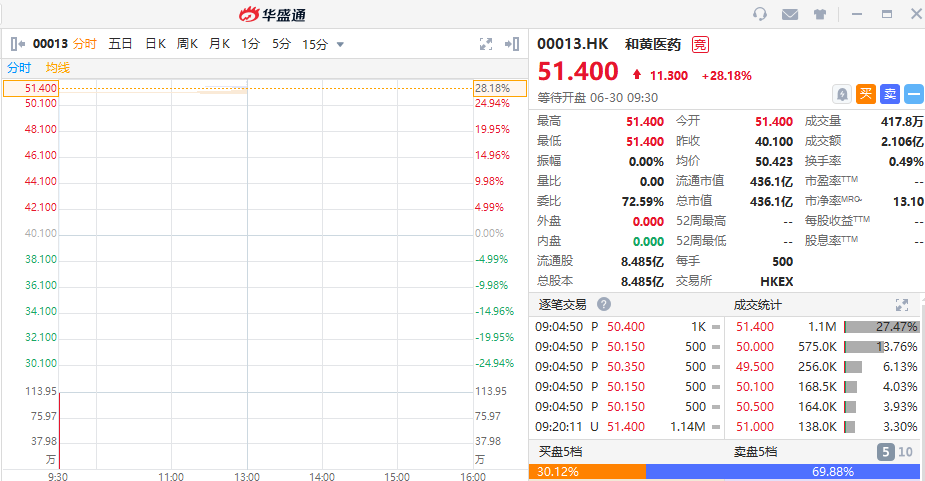Select the 09:20:11 U 51.400 trade row
The height and width of the screenshot is (481, 925).
(628, 426)
